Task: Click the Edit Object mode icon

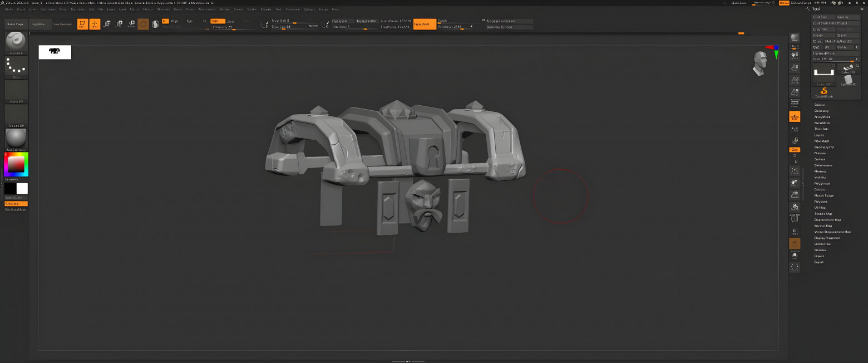Action: (82, 23)
